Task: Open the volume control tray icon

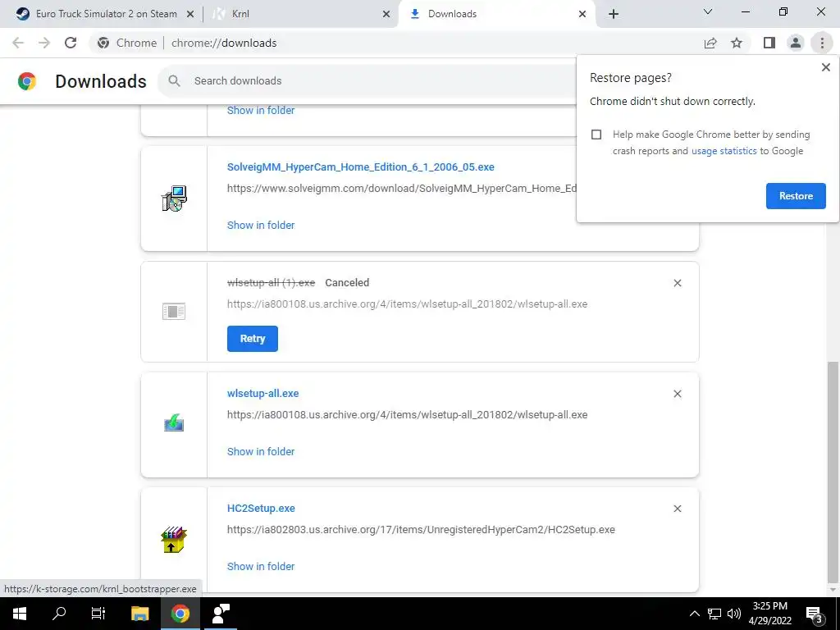Action: 734,614
